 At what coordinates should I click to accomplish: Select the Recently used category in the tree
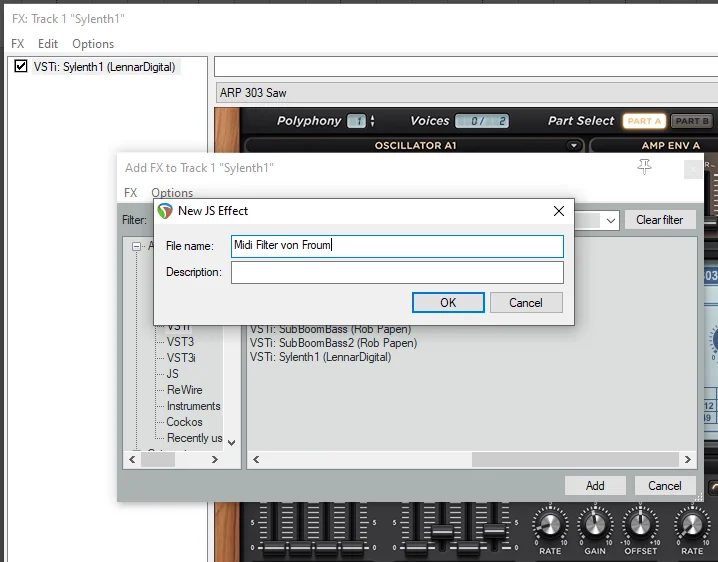(195, 438)
